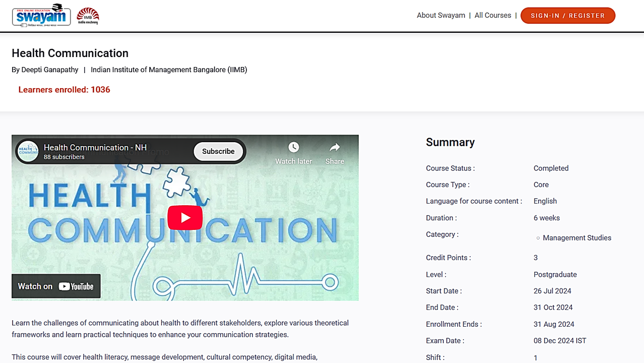Screen dimensions: 644x363
Task: Open the YouTube channel avatar icon
Action: tap(28, 151)
